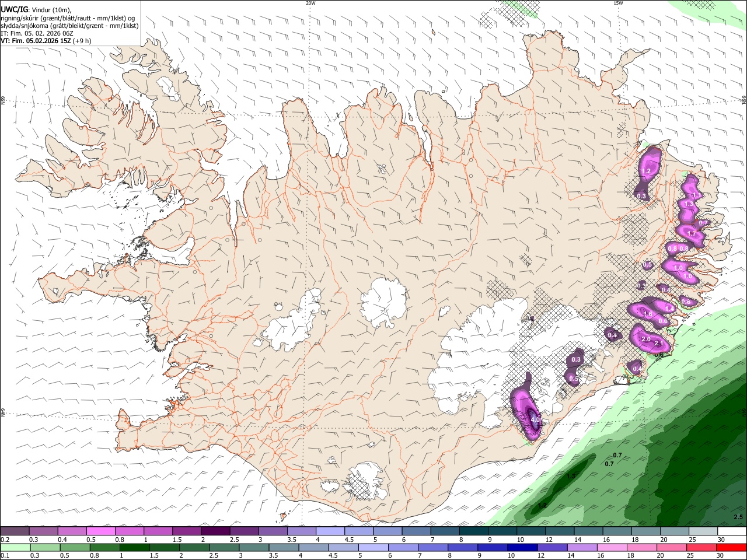Select the pale grey 25 swatch, top legend row
747x560 pixels.
click(x=703, y=531)
